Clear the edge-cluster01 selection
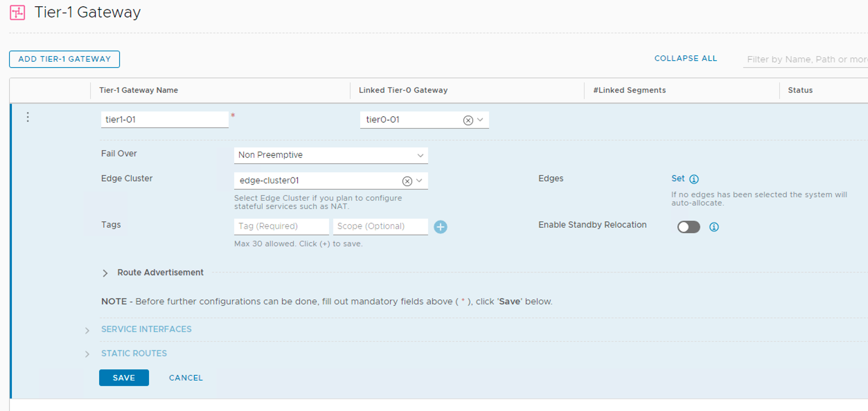 [x=407, y=181]
